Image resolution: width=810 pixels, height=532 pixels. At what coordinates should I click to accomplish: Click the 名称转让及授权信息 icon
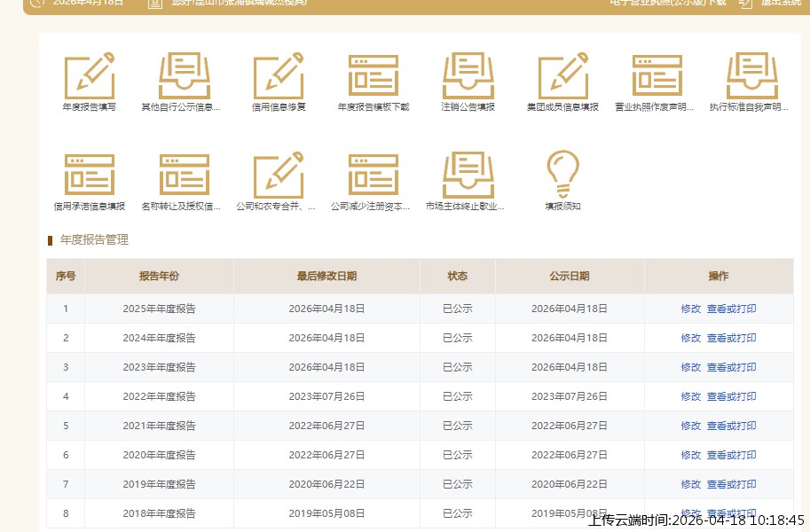point(184,176)
